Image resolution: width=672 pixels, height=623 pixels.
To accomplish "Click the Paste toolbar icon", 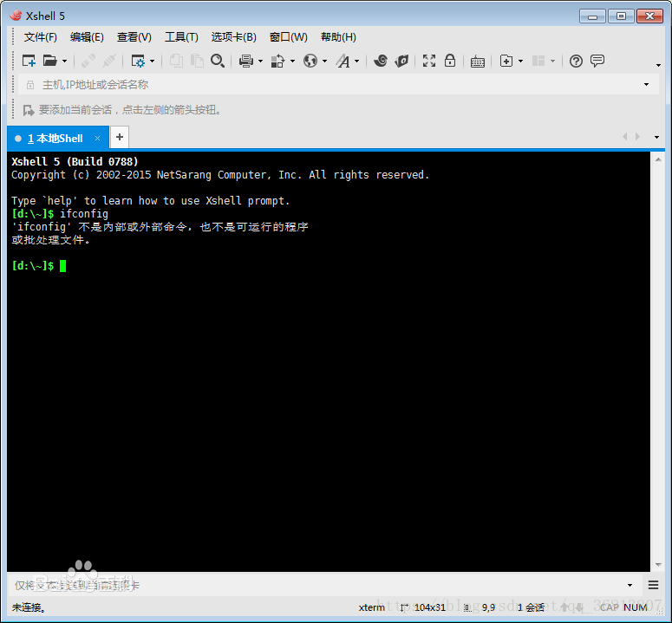I will 197,61.
